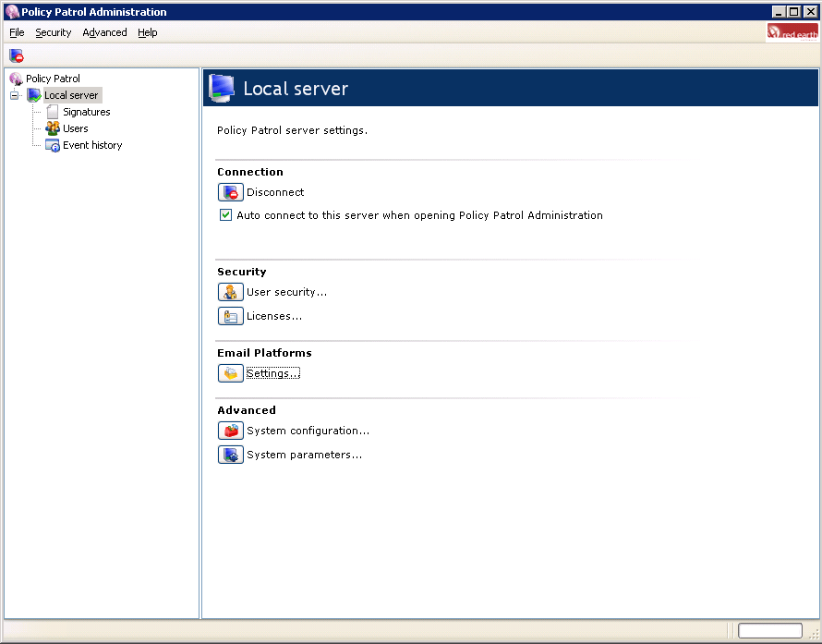
Task: Select Policy Patrol root tree node
Action: click(53, 79)
